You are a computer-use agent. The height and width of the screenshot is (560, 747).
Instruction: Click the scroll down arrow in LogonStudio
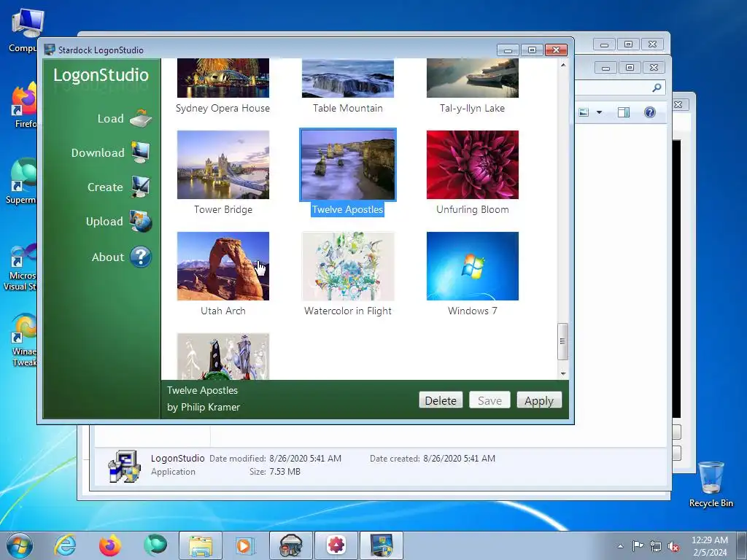coord(563,374)
